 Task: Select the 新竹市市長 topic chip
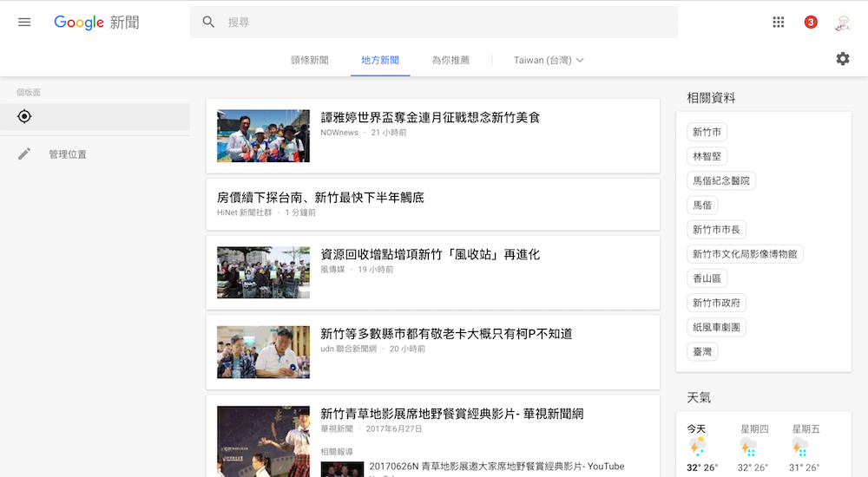(x=716, y=230)
